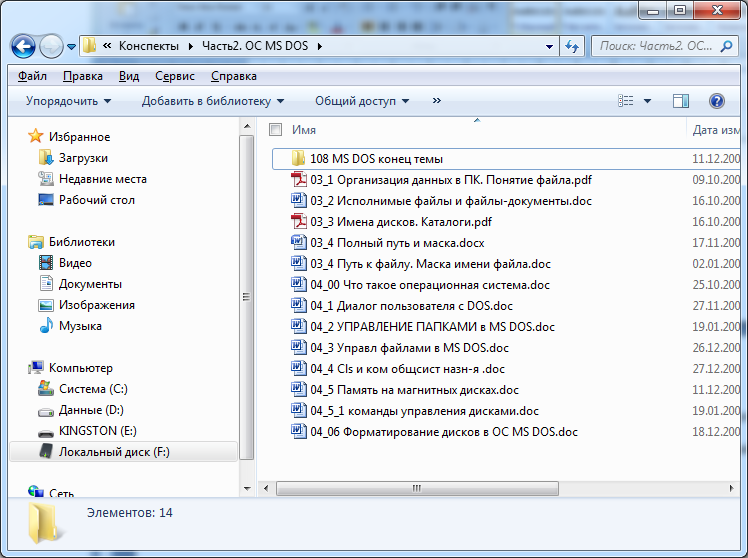Click the KINGSTON (E:) drive icon
The image size is (748, 558).
(46, 432)
